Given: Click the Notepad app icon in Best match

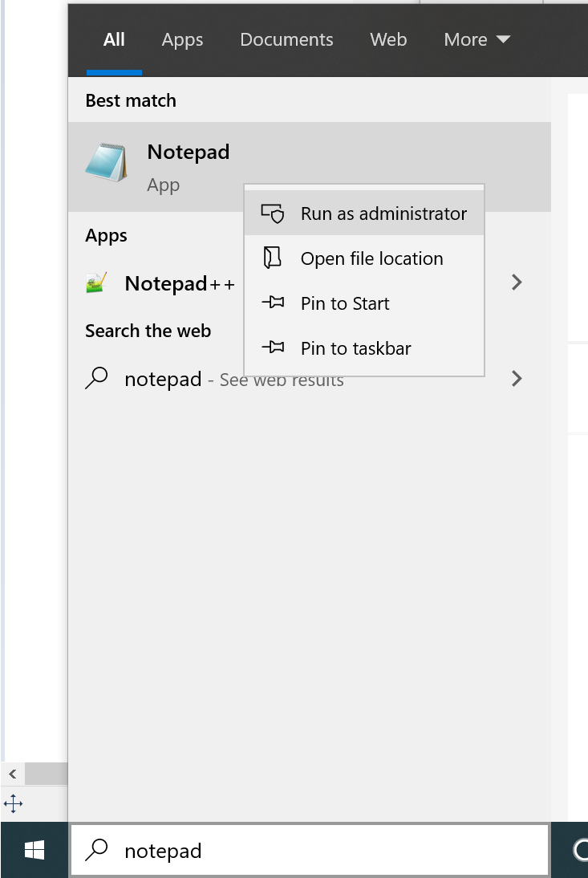Looking at the screenshot, I should coord(106,163).
